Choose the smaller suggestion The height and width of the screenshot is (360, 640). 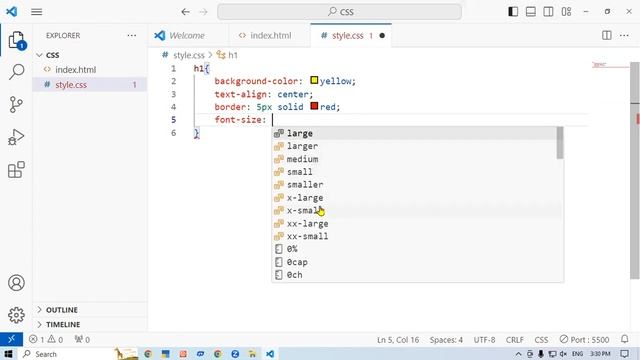pos(414,184)
